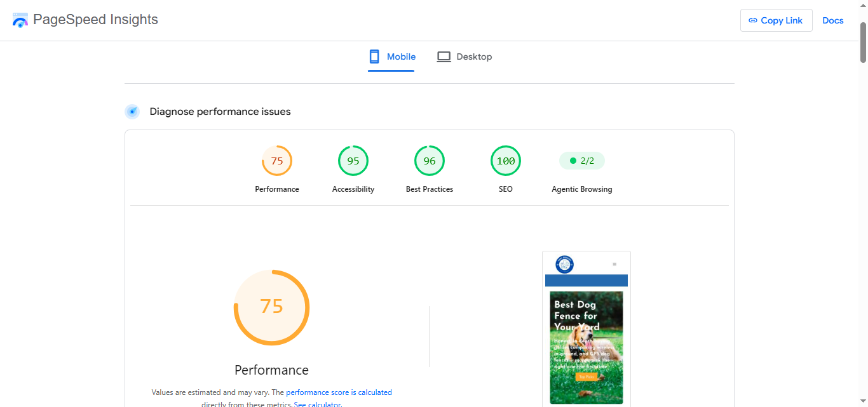Select the SEO score gauge 100
Screen dimensions: 868x407
pyautogui.click(x=506, y=161)
